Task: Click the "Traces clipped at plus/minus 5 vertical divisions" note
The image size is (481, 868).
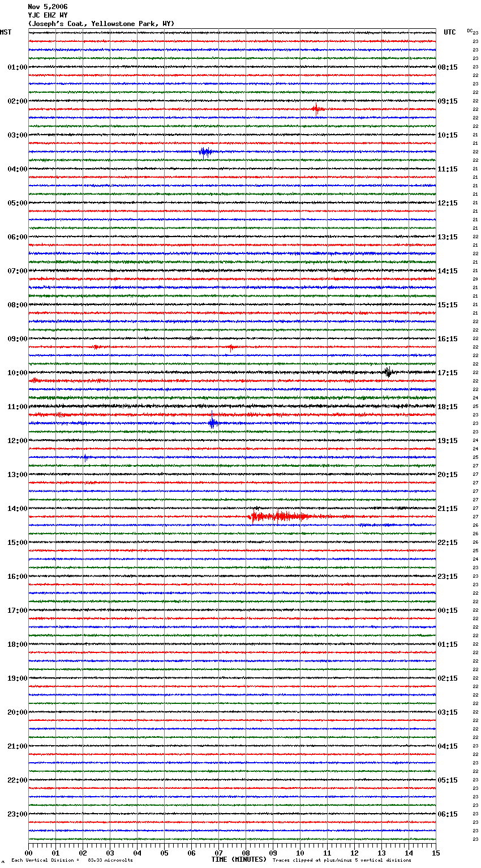Action: tap(342, 861)
